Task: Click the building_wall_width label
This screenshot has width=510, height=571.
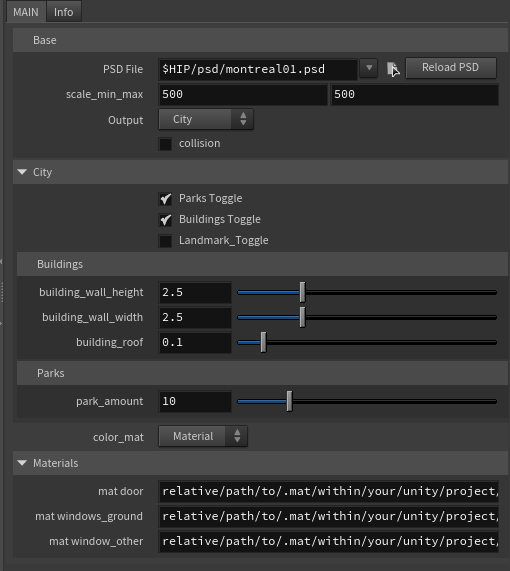Action: (x=93, y=318)
